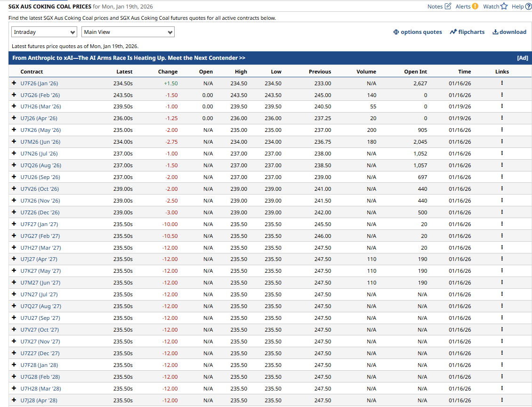Sort by the Open Int column header
532x407 pixels.
point(415,72)
